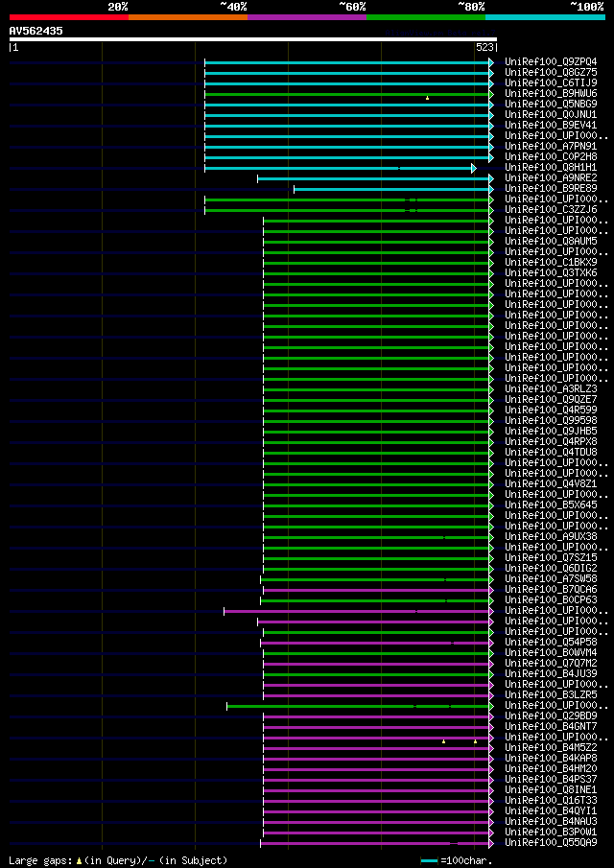
Task: Open hit UniRef100_Q55QA9
Action: click(551, 843)
